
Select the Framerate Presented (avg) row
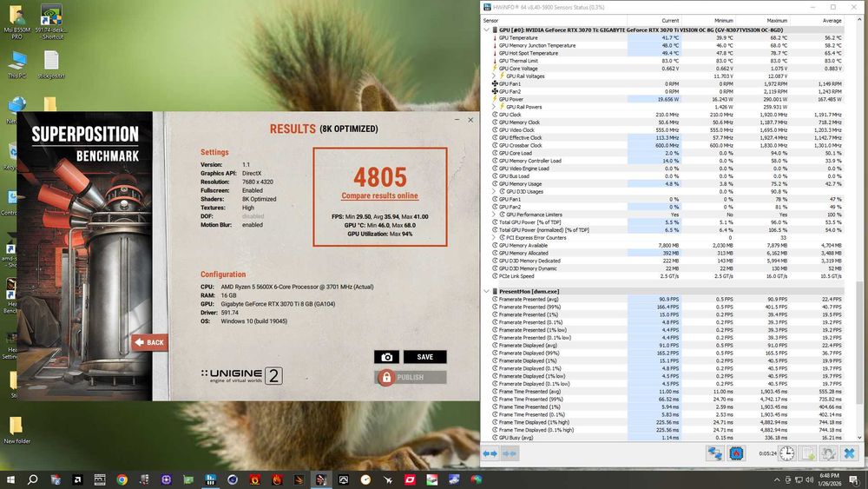pyautogui.click(x=664, y=299)
